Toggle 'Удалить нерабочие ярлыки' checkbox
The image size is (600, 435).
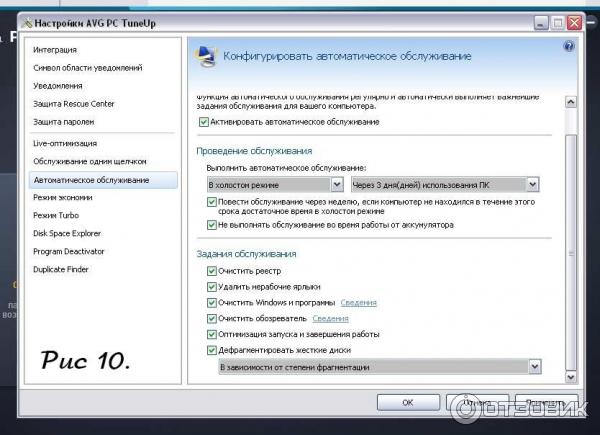[x=211, y=287]
